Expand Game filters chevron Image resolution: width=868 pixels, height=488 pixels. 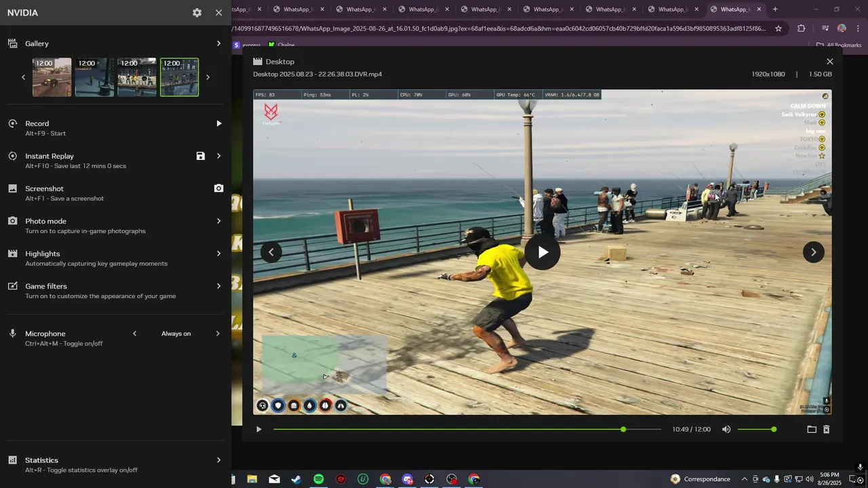click(218, 286)
